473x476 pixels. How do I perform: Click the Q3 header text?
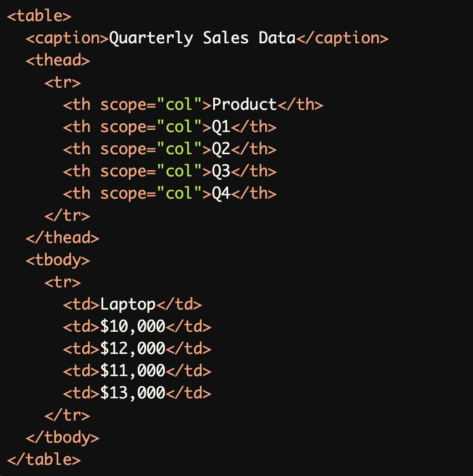click(221, 171)
